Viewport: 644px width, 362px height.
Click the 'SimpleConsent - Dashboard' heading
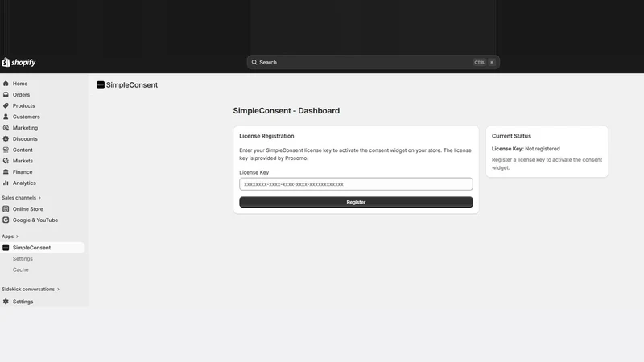click(x=287, y=111)
